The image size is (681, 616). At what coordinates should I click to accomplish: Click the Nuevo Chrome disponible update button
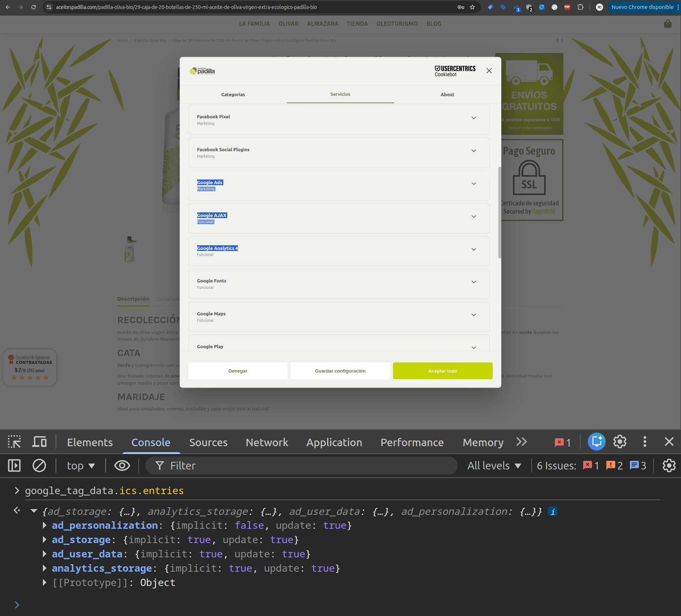coord(642,7)
